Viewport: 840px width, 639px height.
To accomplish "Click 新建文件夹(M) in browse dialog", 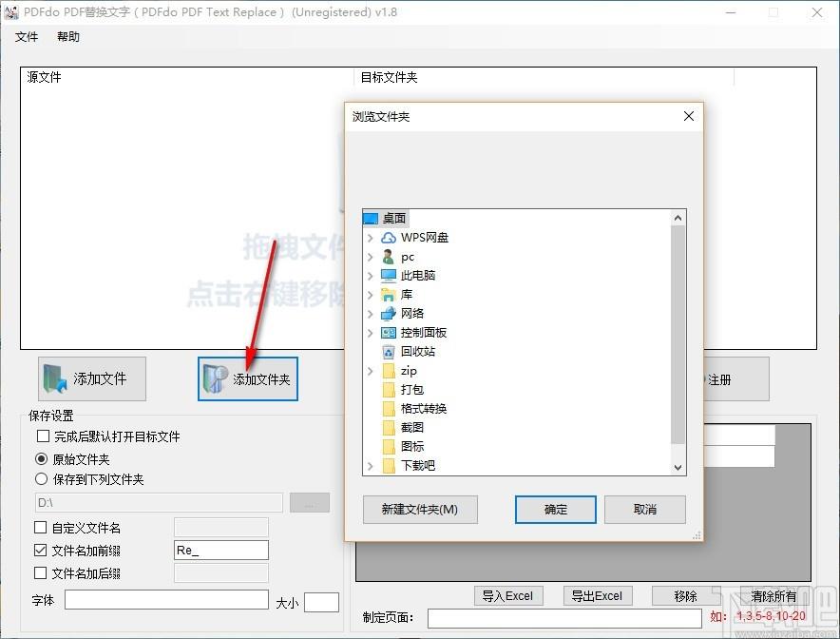I will [x=420, y=510].
